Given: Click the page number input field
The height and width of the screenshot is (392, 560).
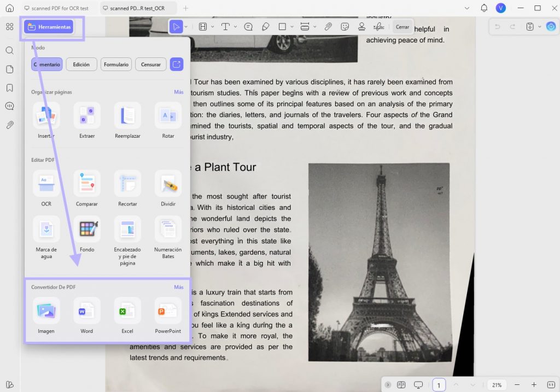Looking at the screenshot, I should 439,385.
